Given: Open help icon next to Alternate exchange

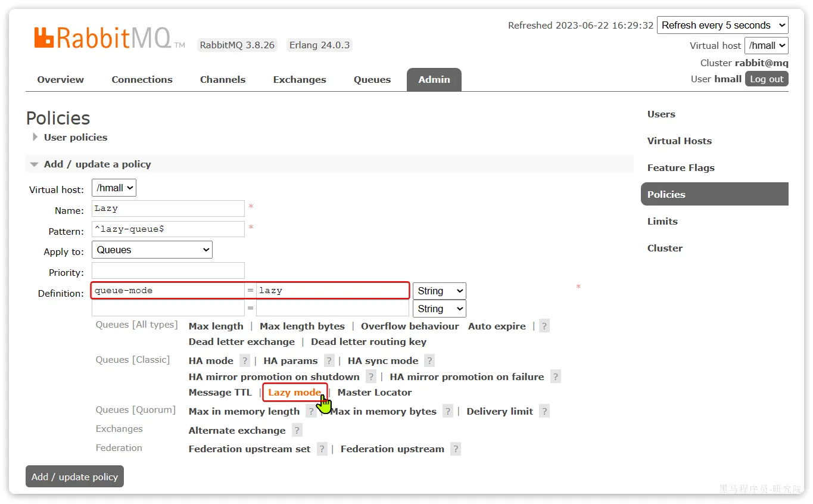Looking at the screenshot, I should tap(297, 430).
